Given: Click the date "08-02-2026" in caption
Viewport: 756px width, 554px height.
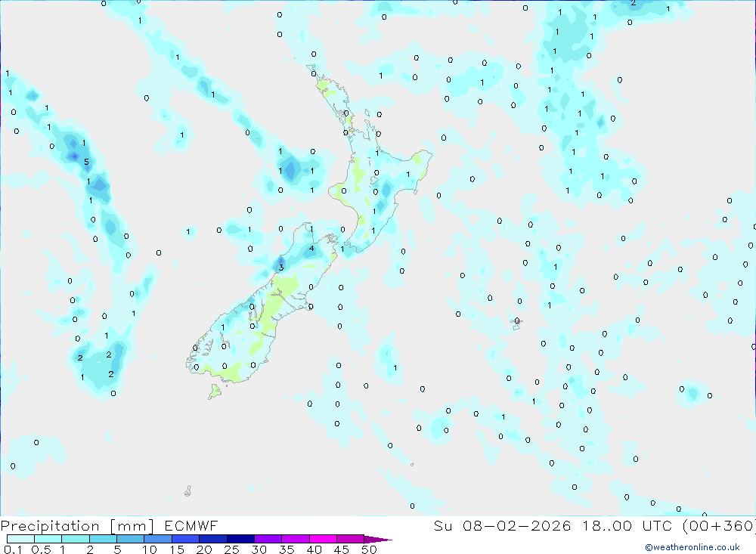Looking at the screenshot, I should [x=517, y=525].
